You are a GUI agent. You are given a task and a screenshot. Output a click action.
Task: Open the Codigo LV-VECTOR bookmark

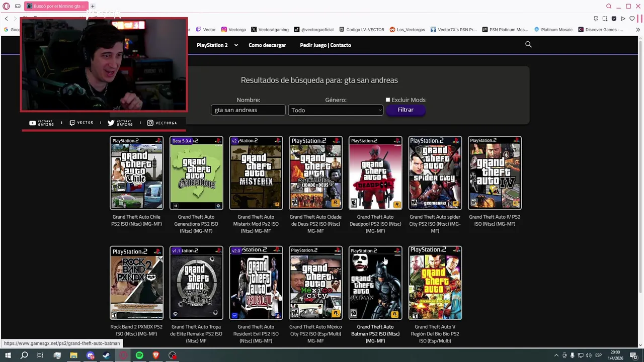(x=362, y=30)
